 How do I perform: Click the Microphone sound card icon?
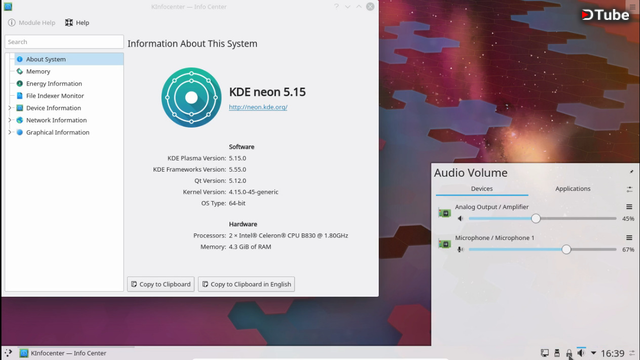pos(444,244)
